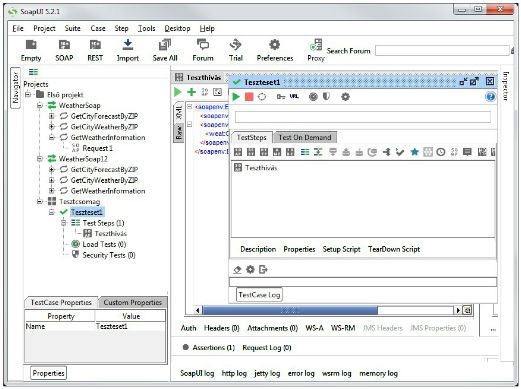Open the Forum toolbar icon
The width and height of the screenshot is (521, 389).
point(203,50)
